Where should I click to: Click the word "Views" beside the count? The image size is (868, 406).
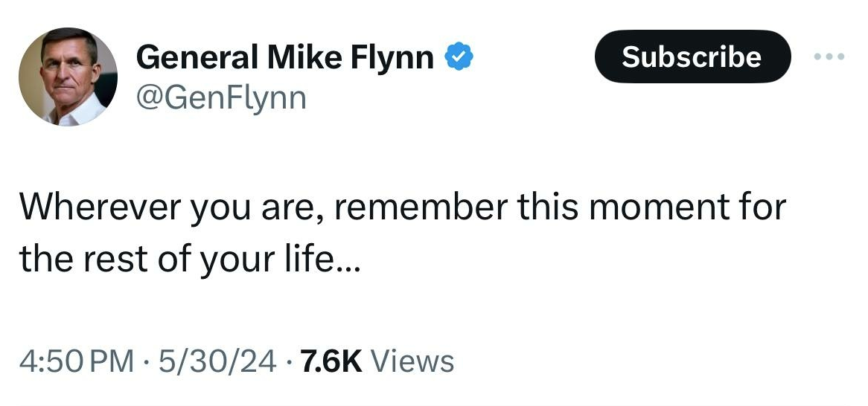coord(412,361)
